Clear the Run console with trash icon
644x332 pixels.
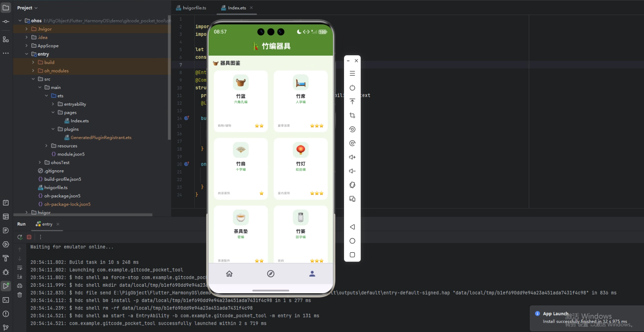coord(20,295)
